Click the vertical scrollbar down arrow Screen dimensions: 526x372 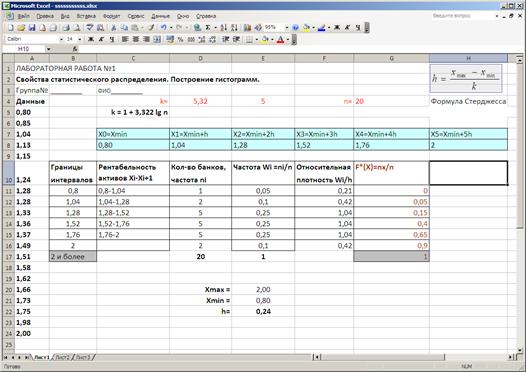[x=519, y=350]
